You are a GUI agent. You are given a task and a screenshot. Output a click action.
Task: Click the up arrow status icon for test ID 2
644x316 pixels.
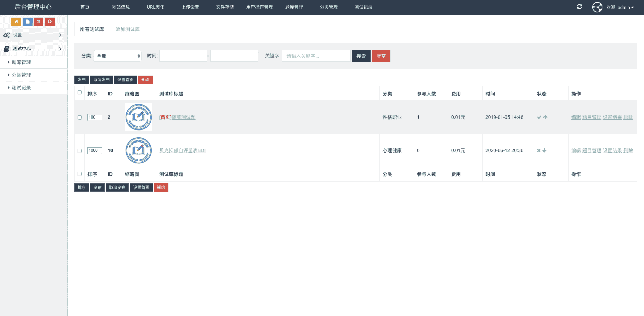tap(545, 117)
